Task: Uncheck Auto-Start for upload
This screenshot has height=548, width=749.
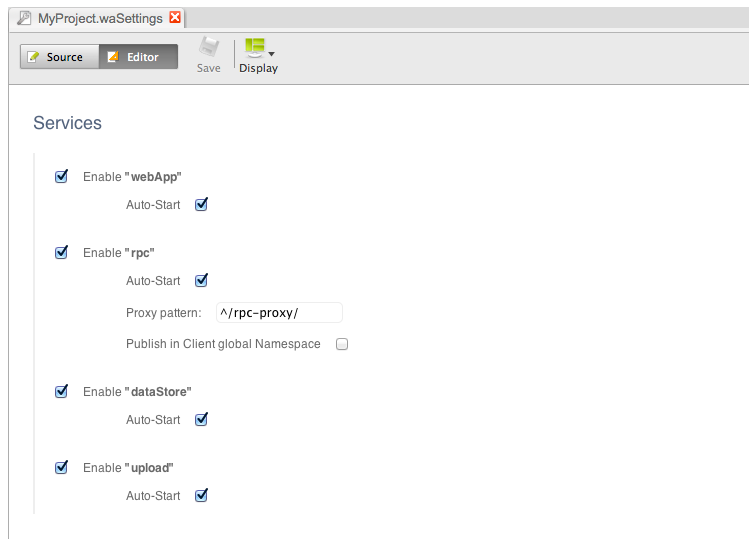Action: 201,495
